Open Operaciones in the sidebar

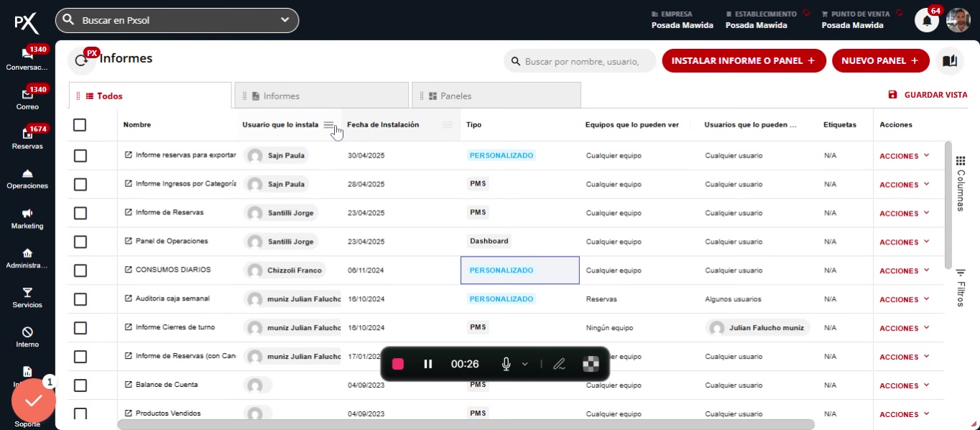[x=27, y=175]
